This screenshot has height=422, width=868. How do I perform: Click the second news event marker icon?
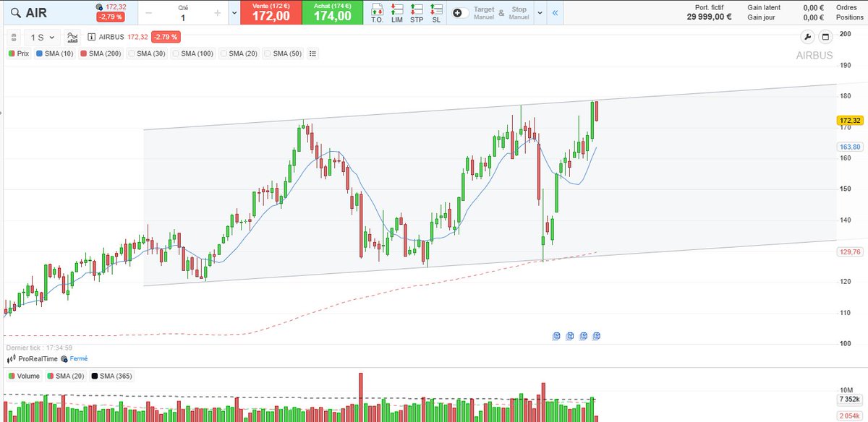tap(570, 336)
